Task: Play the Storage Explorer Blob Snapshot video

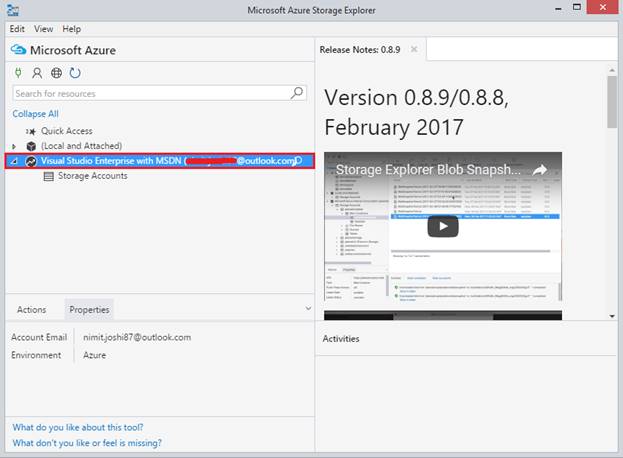Action: click(443, 226)
